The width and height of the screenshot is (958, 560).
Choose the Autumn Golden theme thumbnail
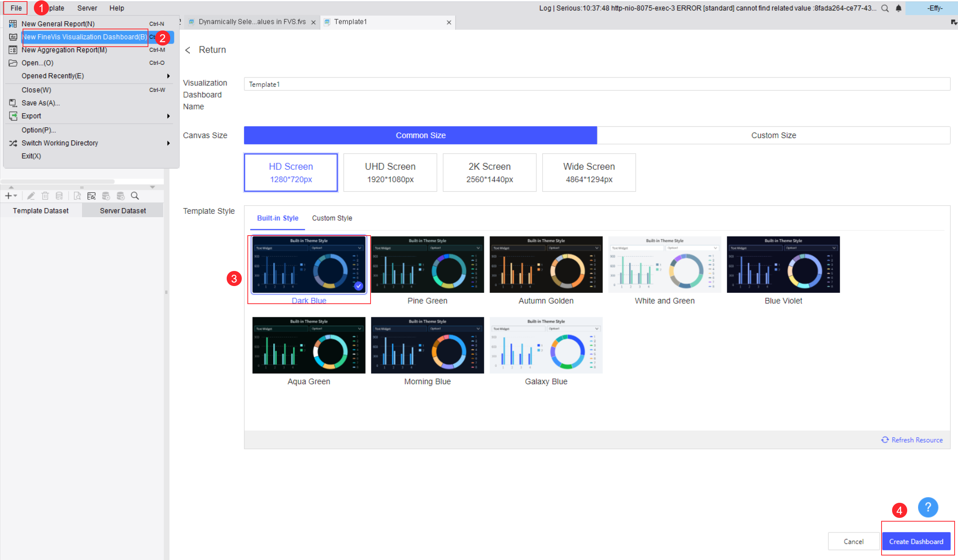(546, 265)
